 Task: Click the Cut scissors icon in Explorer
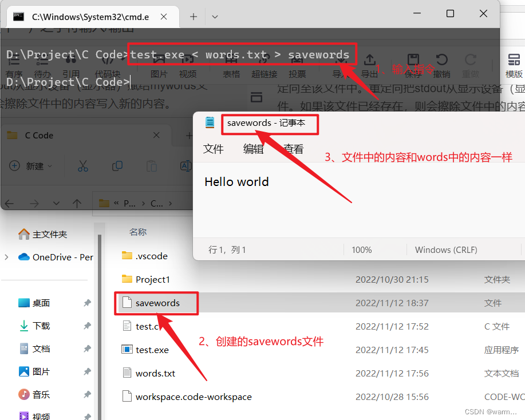pyautogui.click(x=82, y=166)
